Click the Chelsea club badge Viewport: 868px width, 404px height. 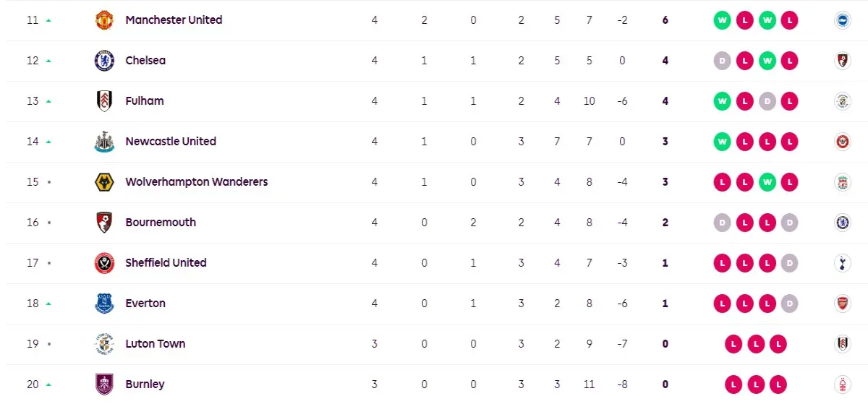(x=104, y=61)
